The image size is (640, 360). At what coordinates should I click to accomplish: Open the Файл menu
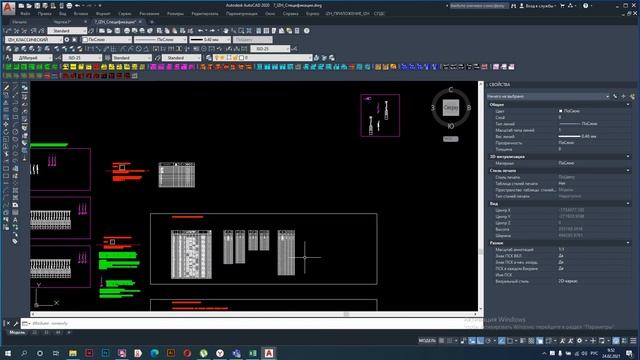[25, 13]
